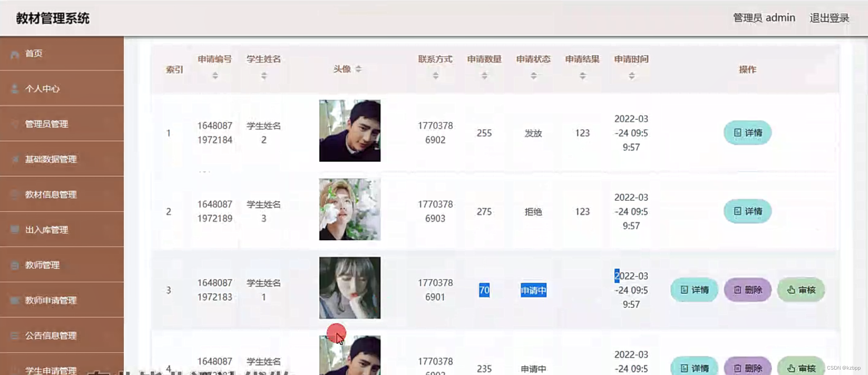Viewport: 868px width, 375px height.
Task: Click 审核 button for row 3
Action: [801, 290]
